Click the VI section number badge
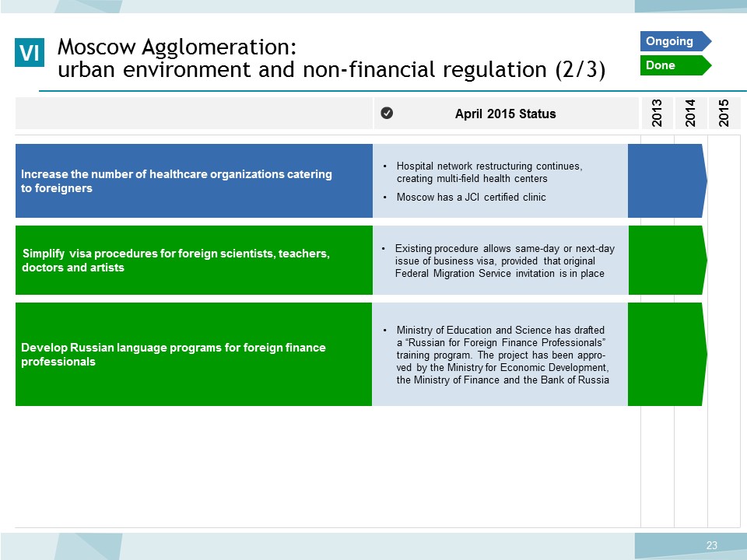747x560 pixels. coord(30,52)
